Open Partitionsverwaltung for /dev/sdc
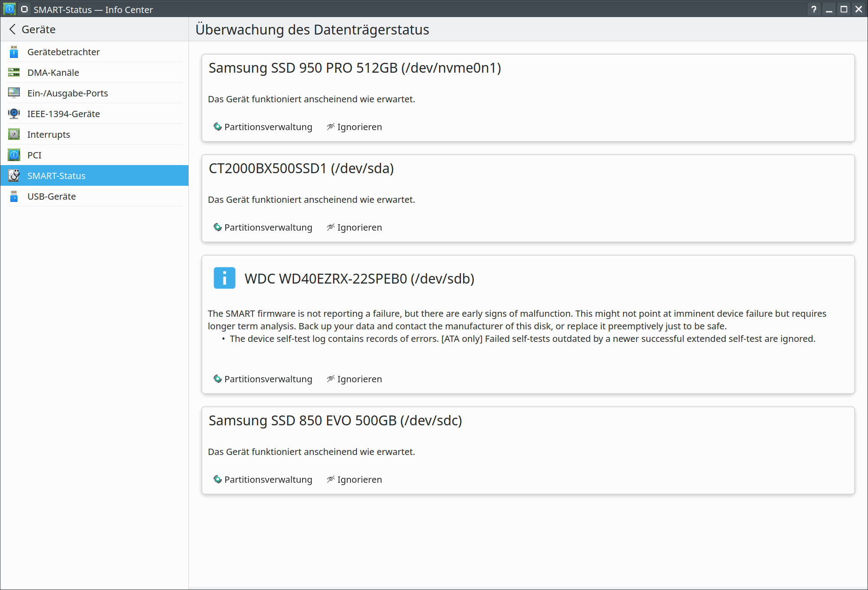Viewport: 868px width, 590px height. [x=263, y=480]
